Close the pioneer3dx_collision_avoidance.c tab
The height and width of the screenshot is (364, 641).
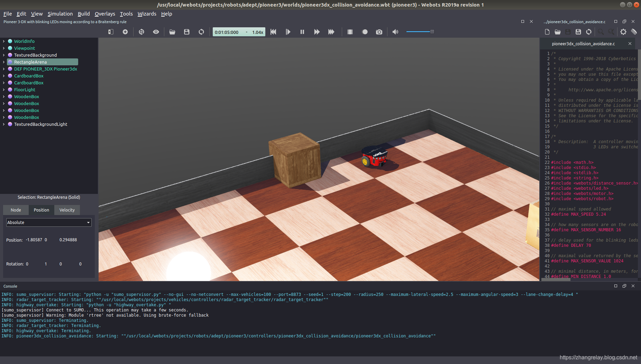(x=630, y=44)
